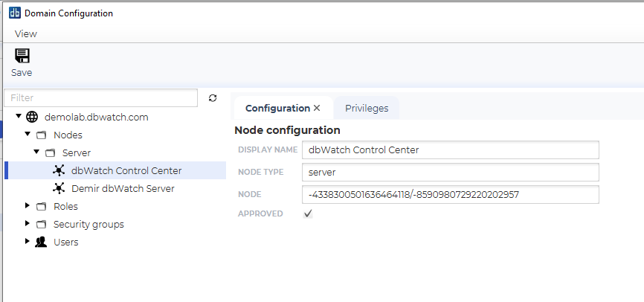
Task: Click the Save floppy disk icon
Action: click(x=22, y=56)
